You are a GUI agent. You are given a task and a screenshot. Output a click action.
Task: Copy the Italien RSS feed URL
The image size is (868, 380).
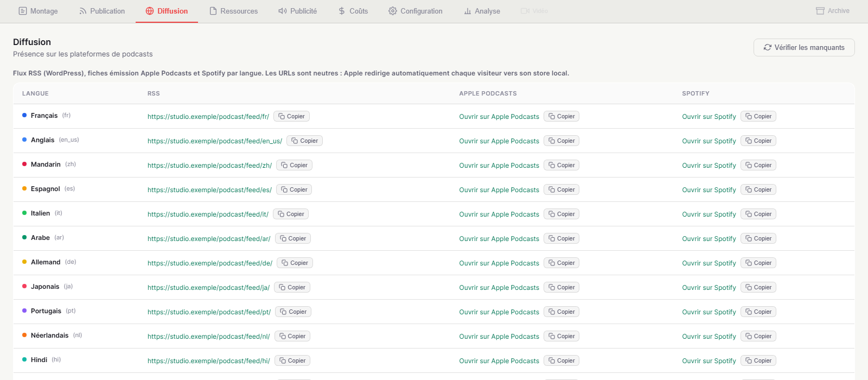291,214
